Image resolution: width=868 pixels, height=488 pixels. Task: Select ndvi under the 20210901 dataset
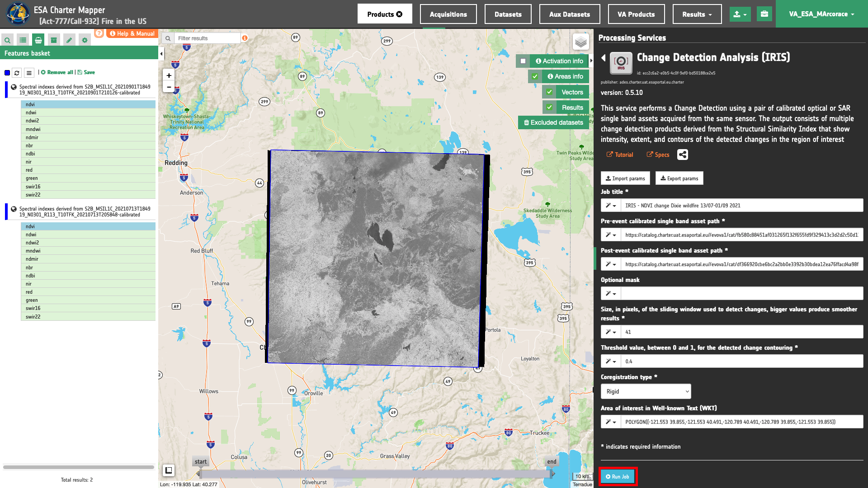[x=88, y=104]
